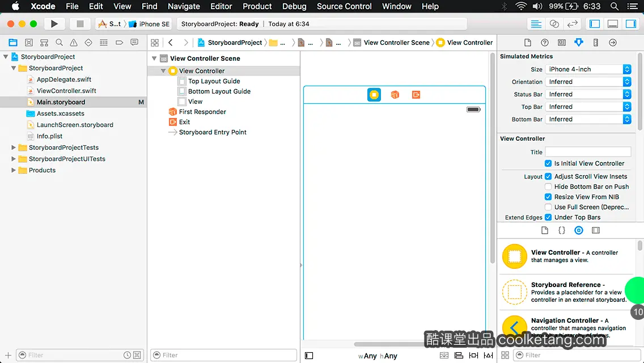Screen dimensions: 644x363
Task: Toggle Is Initial View Controller checkbox
Action: 548,163
